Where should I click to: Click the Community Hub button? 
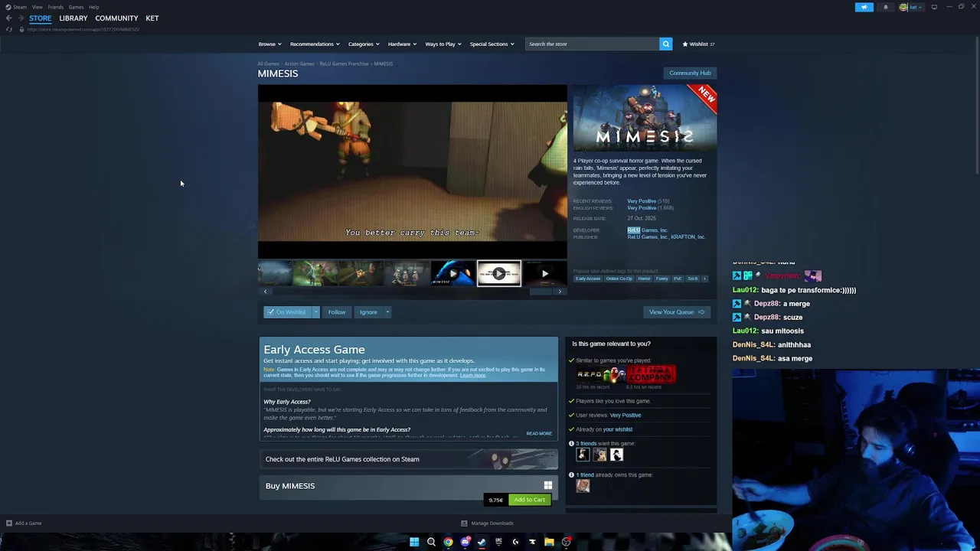(x=690, y=73)
